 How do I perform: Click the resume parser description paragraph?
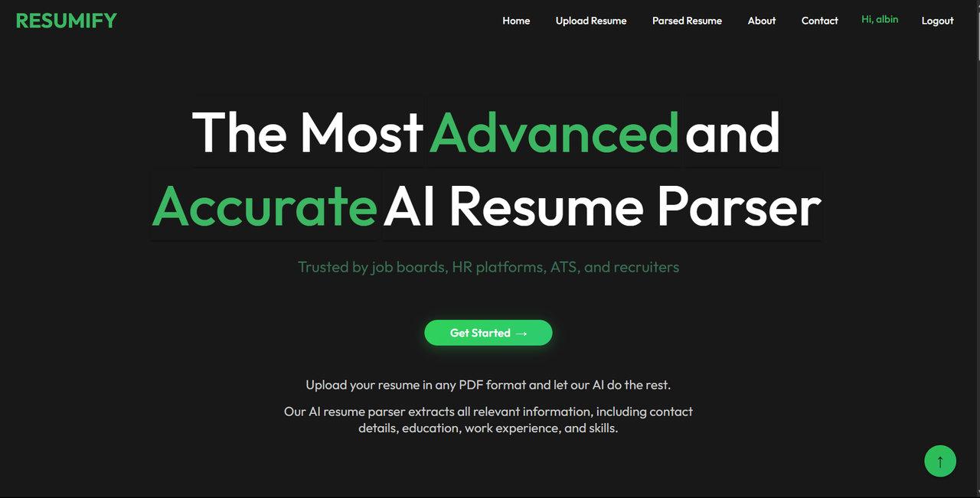488,419
